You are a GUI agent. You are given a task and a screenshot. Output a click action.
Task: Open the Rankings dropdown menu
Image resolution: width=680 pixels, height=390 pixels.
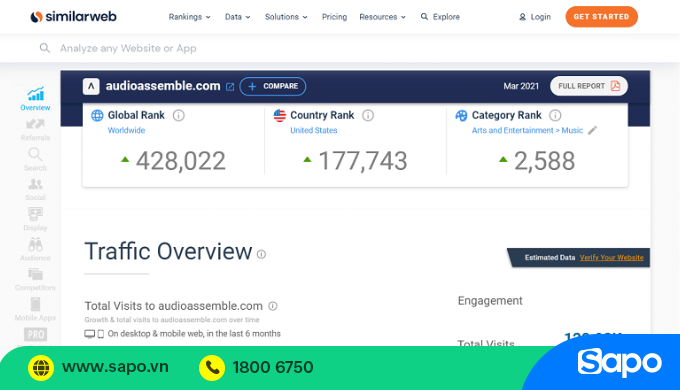click(x=190, y=17)
